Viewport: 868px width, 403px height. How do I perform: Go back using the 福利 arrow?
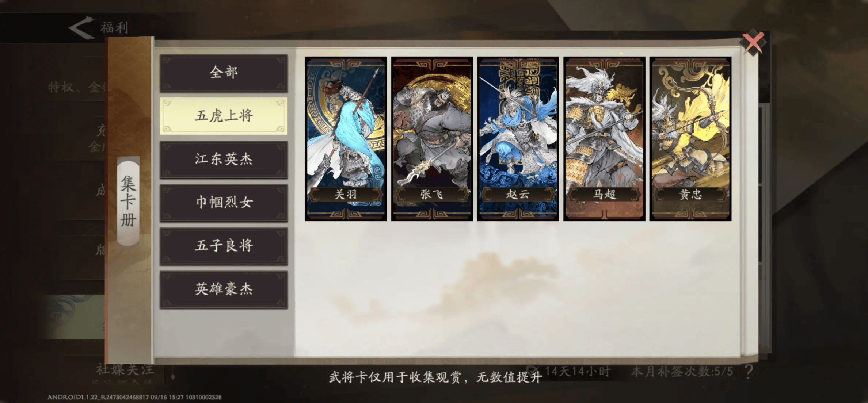[x=81, y=28]
